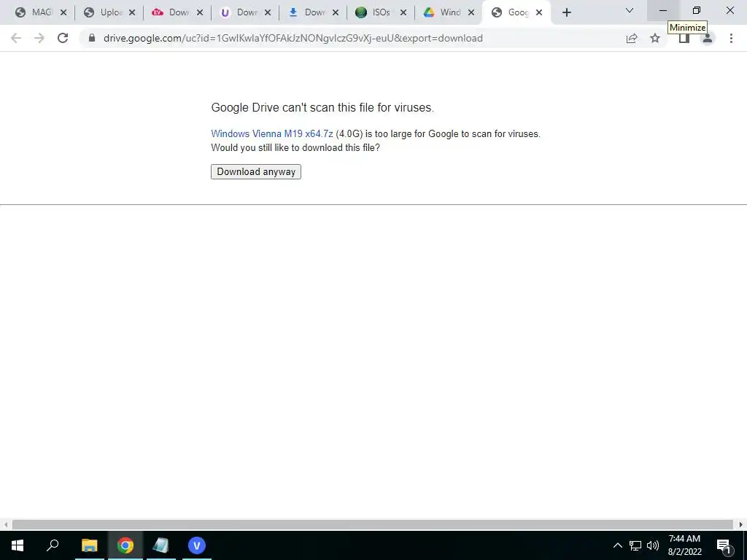
Task: Close the Chrome window
Action: 729,10
